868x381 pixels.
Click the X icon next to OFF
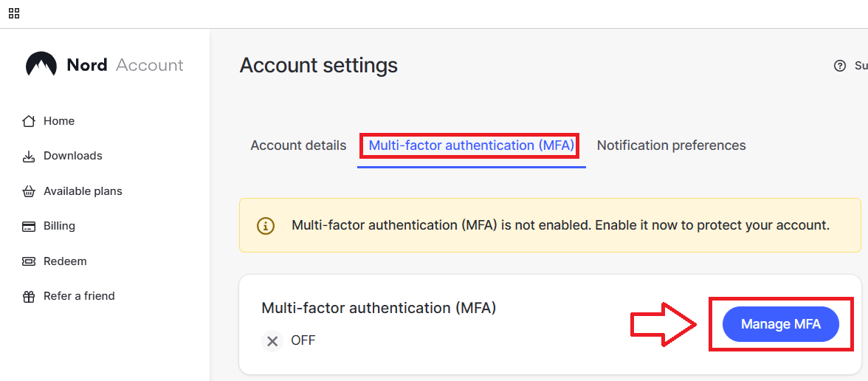[272, 341]
